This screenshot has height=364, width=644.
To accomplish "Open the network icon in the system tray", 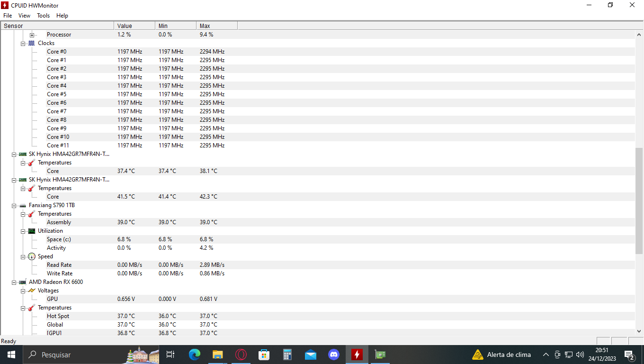I will (569, 355).
